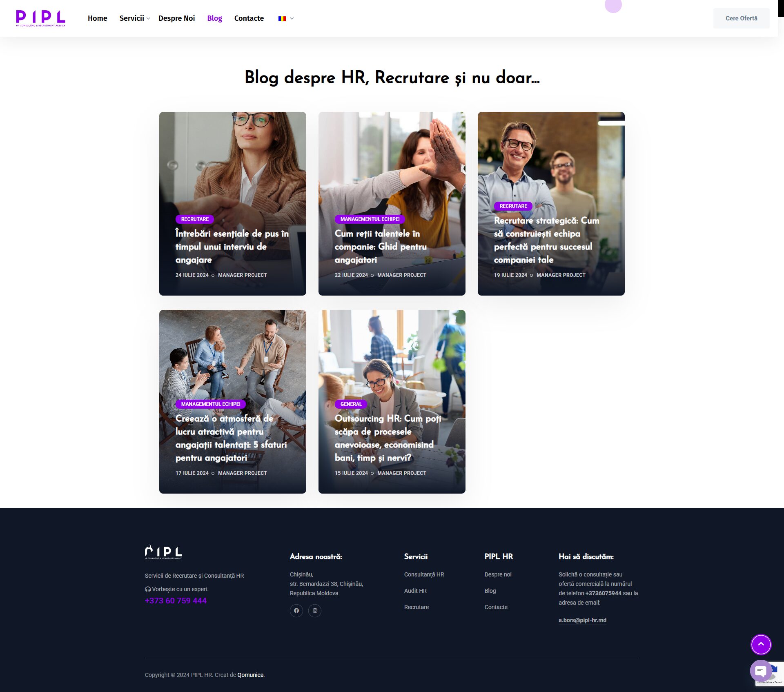784x692 pixels.
Task: Select the Audit HR footer link
Action: coord(415,591)
